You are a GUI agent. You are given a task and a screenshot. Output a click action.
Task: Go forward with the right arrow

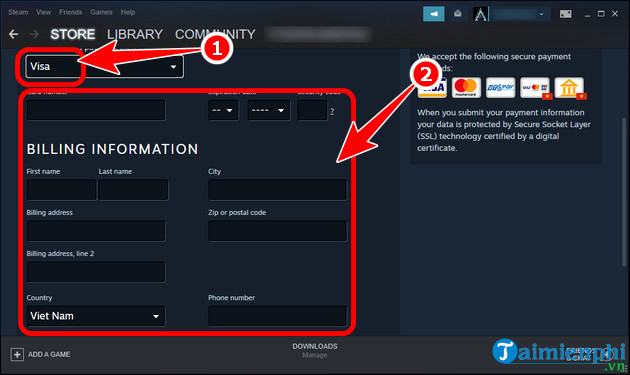point(34,34)
